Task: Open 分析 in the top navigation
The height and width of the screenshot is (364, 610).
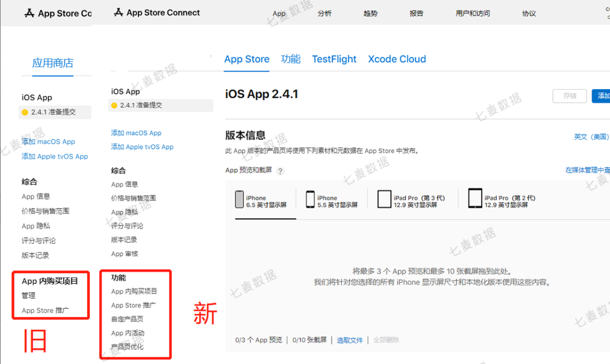Action: click(324, 13)
